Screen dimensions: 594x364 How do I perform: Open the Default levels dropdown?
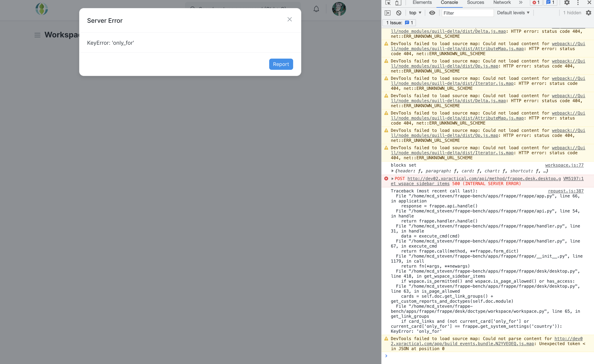(513, 13)
